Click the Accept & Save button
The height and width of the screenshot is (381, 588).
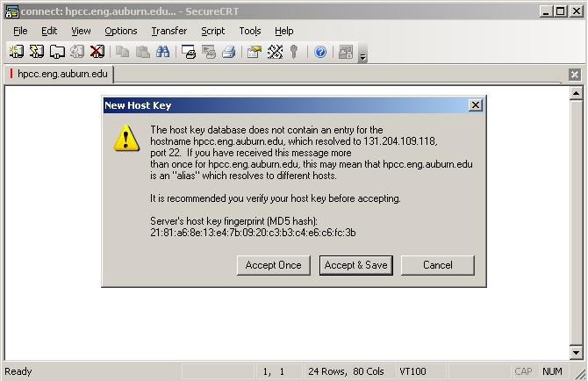[x=356, y=265]
